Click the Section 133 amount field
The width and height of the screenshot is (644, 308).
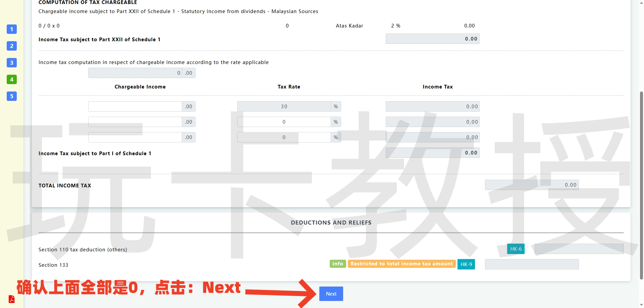tap(532, 264)
